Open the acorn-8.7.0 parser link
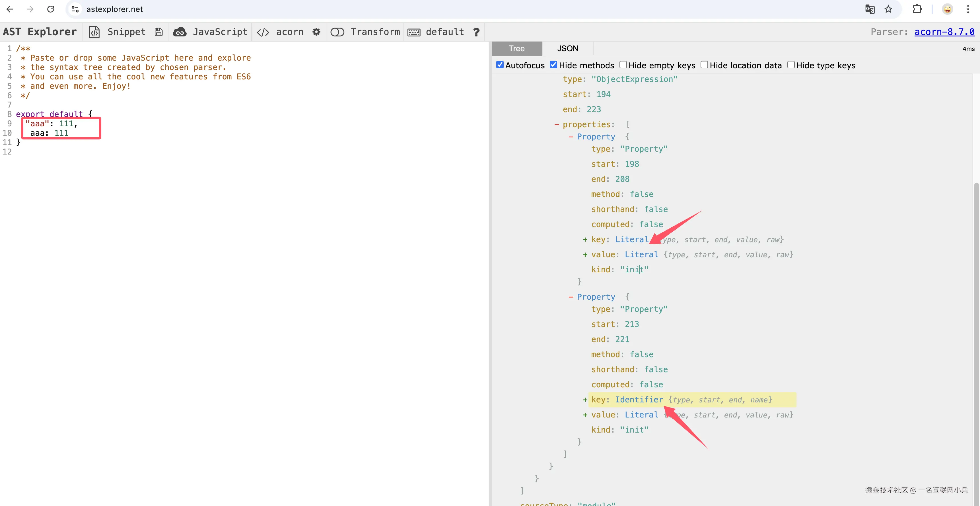Screen dimensions: 980x506 pyautogui.click(x=944, y=32)
